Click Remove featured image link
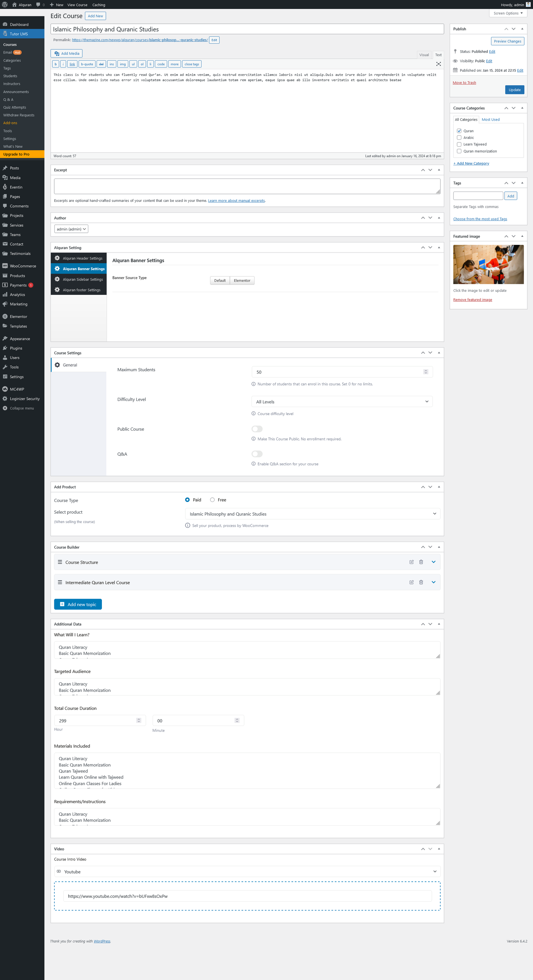 click(x=472, y=300)
